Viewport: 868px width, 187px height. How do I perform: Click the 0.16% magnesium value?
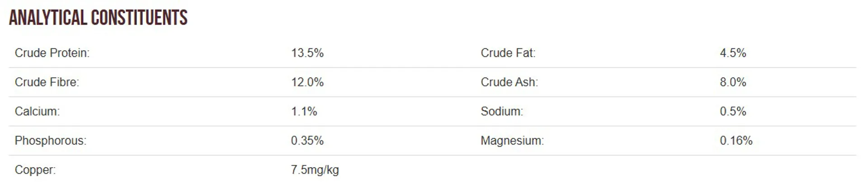tap(736, 140)
